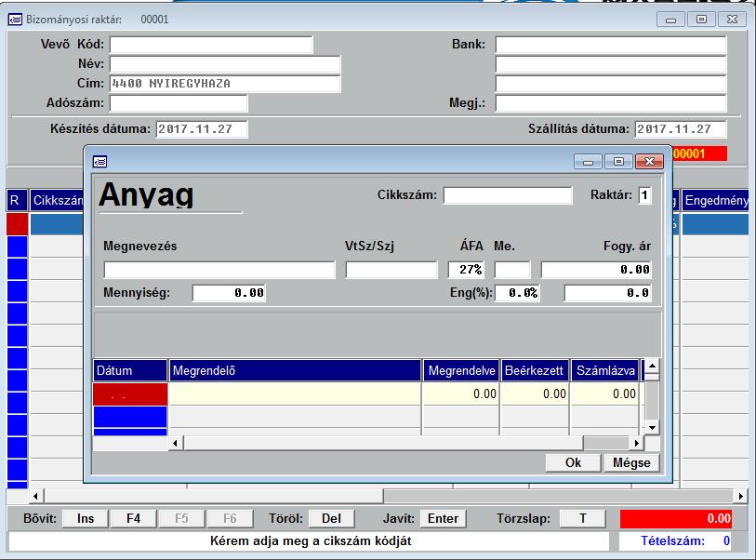Viewport: 756px width, 560px height.
Task: Focus the Vevő Kód input field
Action: click(x=211, y=45)
